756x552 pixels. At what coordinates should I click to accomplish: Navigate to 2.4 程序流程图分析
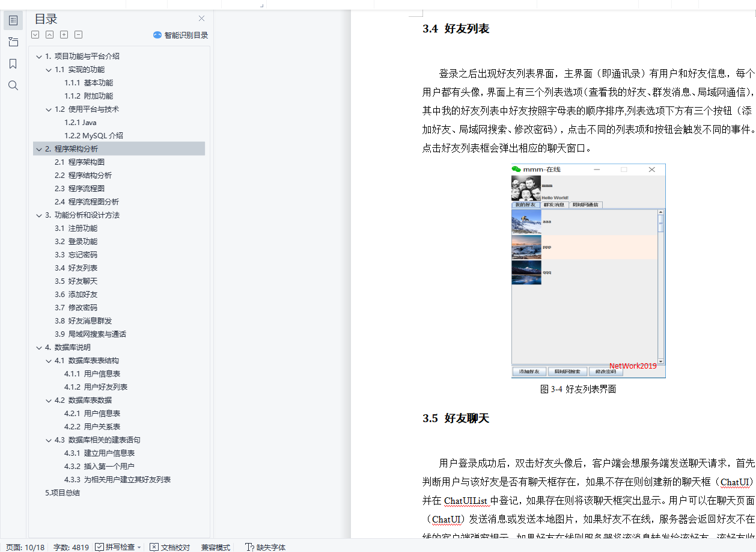coord(87,202)
